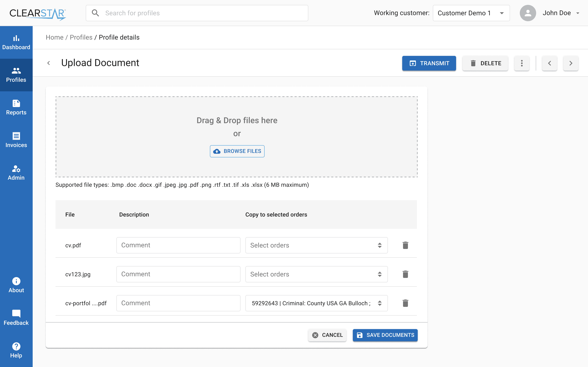The height and width of the screenshot is (367, 588).
Task: Open Invoices section in sidebar
Action: click(x=16, y=140)
